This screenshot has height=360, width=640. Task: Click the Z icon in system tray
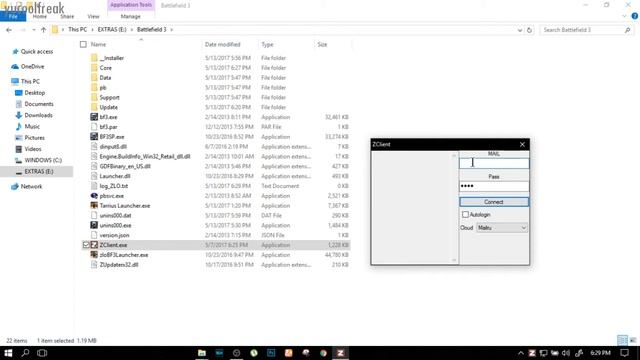click(532, 353)
